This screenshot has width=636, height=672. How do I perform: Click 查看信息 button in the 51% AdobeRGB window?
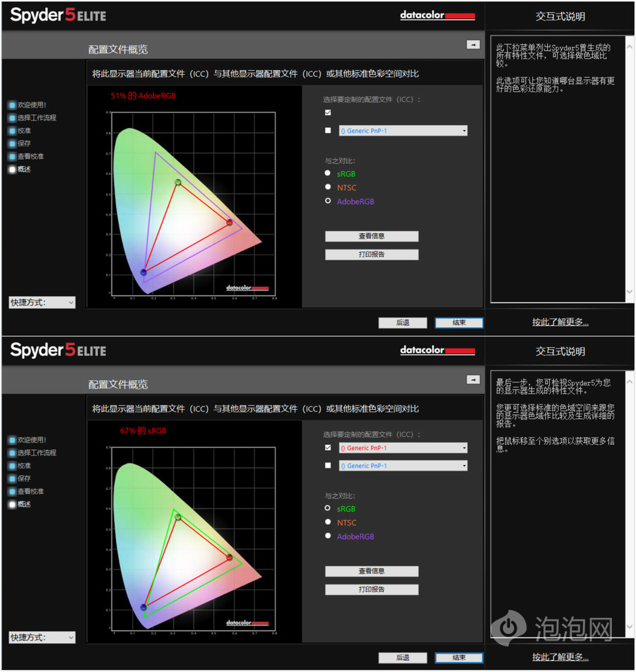click(x=372, y=236)
